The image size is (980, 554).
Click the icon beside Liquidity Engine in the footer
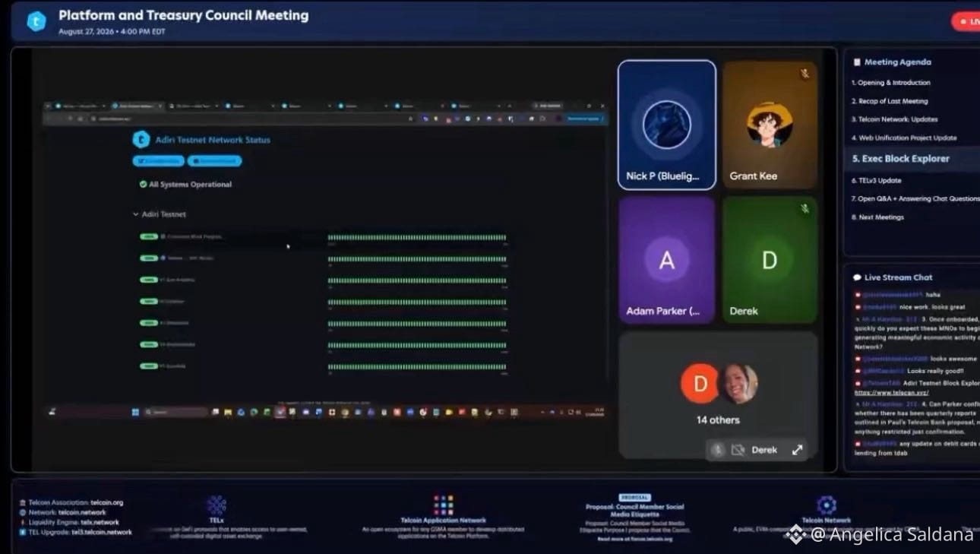(x=22, y=523)
